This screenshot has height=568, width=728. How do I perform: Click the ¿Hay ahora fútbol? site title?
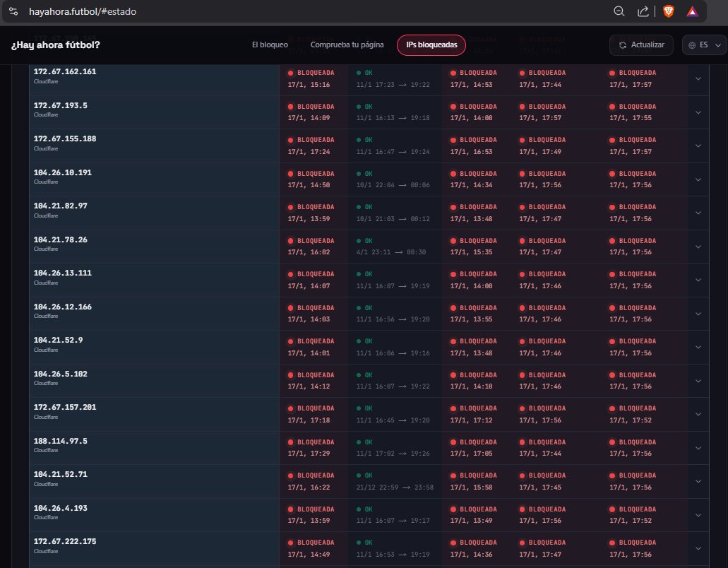tap(55, 45)
